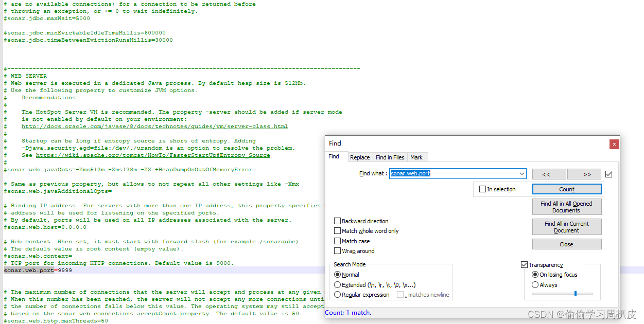Click Find All in Current Document
Image resolution: width=644 pixels, height=324 pixels.
567,226
